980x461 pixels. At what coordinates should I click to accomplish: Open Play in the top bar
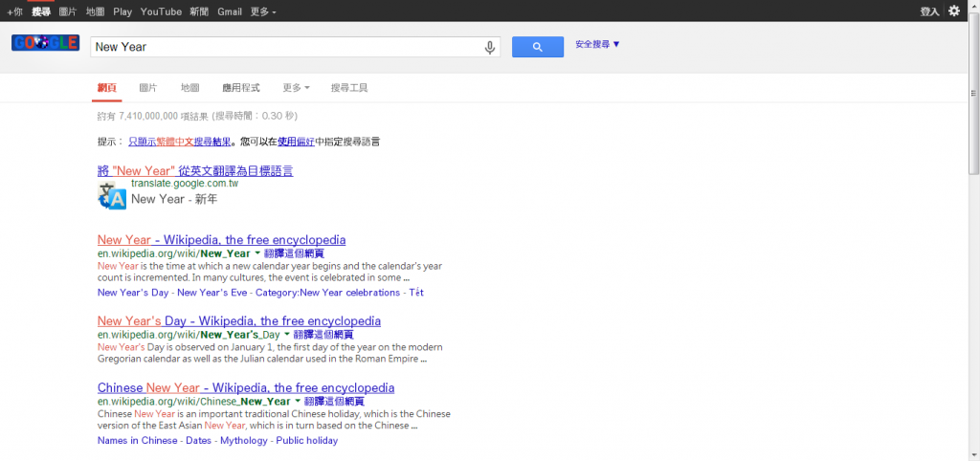click(122, 11)
